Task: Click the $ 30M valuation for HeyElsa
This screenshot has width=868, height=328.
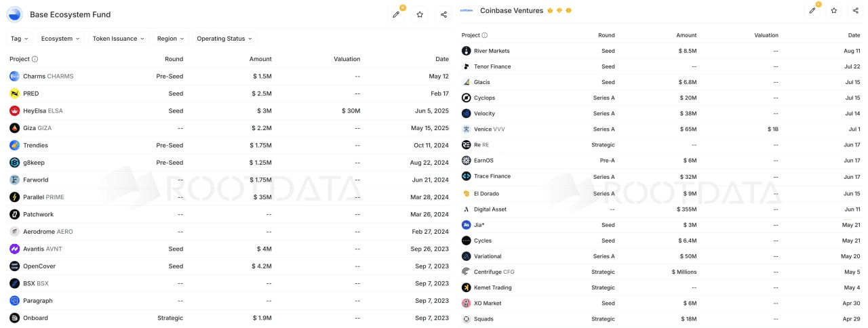Action: coord(351,110)
